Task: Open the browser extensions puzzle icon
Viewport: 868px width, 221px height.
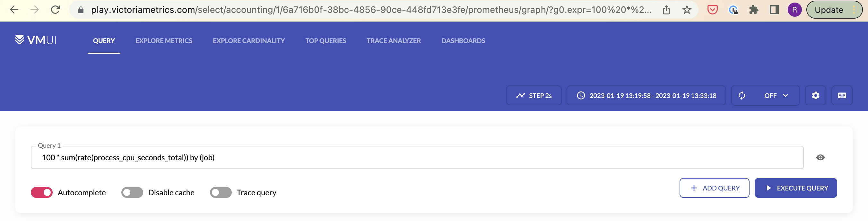Action: tap(754, 10)
